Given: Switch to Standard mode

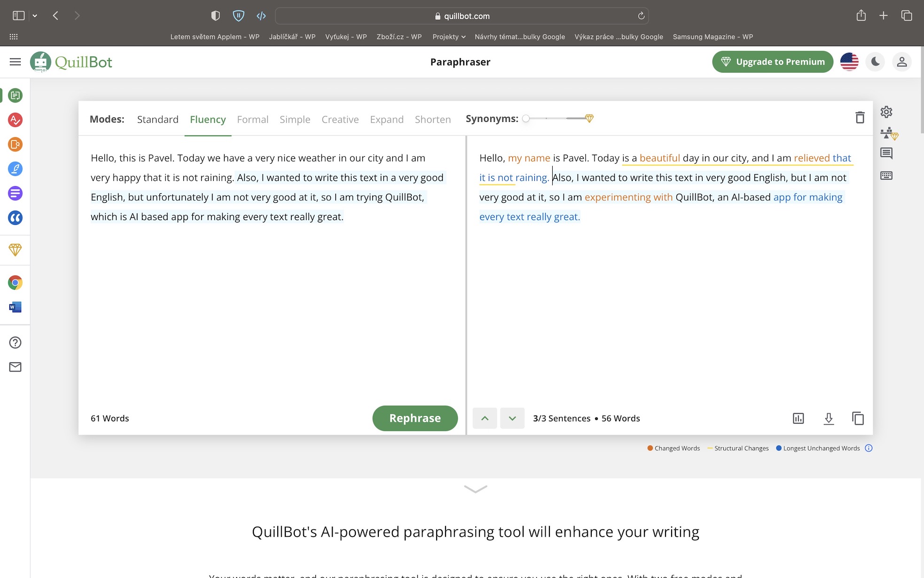Looking at the screenshot, I should click(157, 119).
